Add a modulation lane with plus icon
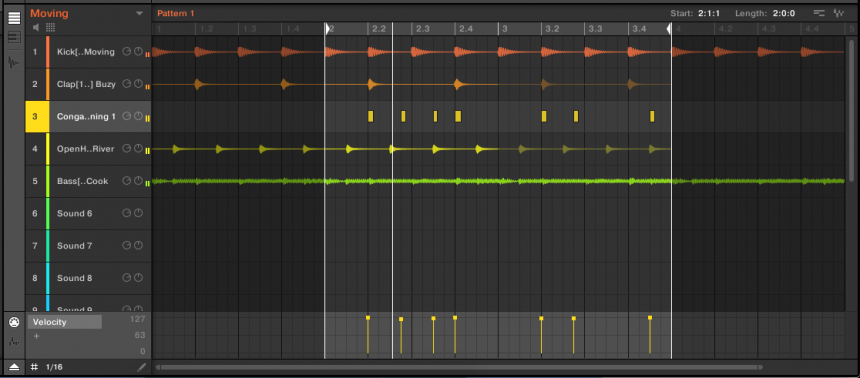Image resolution: width=860 pixels, height=378 pixels. pos(36,336)
